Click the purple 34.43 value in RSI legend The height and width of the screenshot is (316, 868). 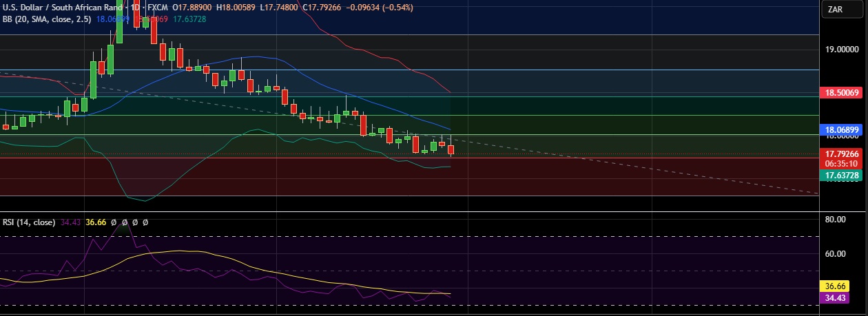pos(71,222)
